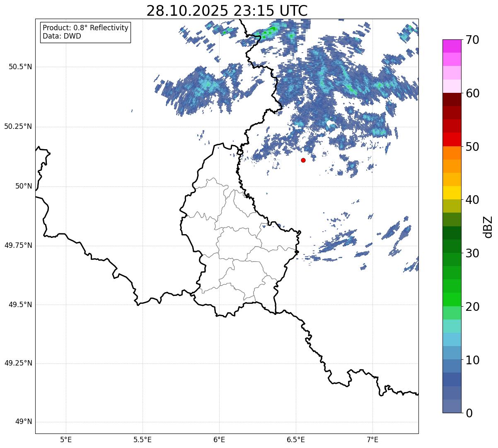Screen dimensions: 498x448
Task: Click the 40 colorbar tick label
Action: click(x=473, y=200)
